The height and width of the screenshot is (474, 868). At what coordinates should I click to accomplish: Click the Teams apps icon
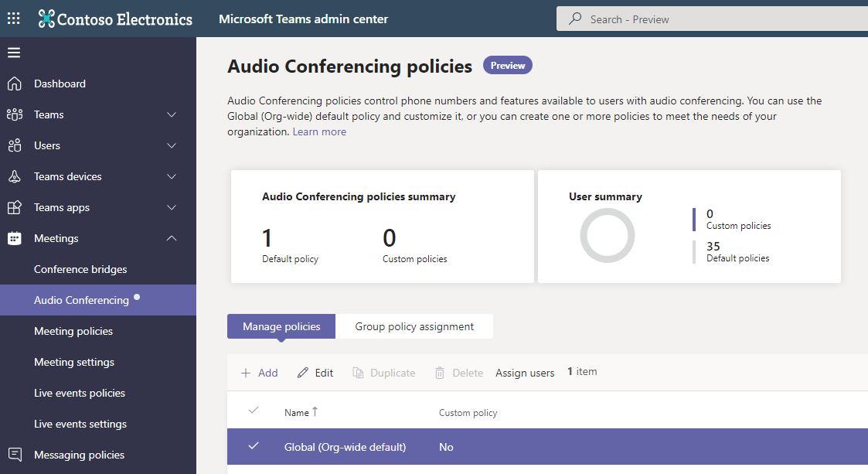(x=15, y=208)
